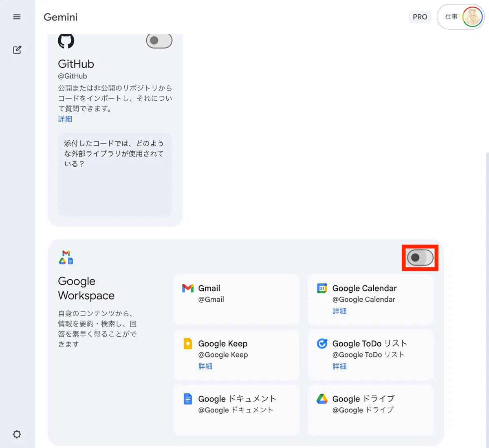Select the Gmail card
The width and height of the screenshot is (489, 448).
click(x=236, y=299)
